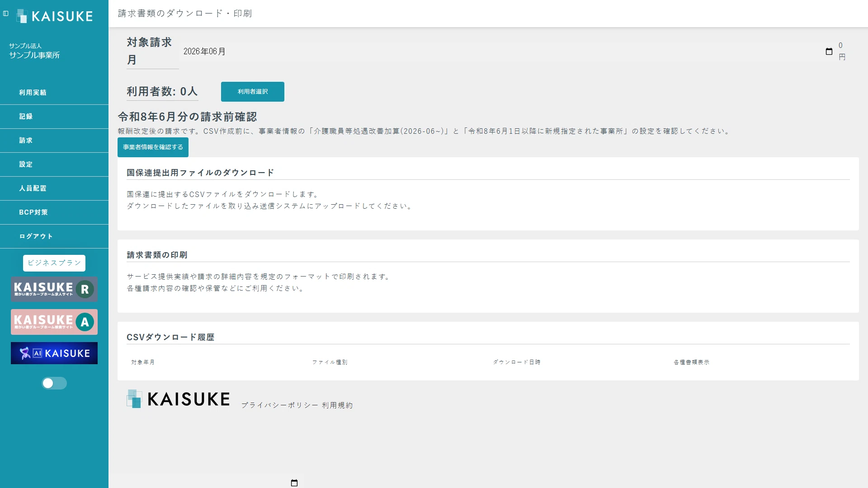Toggle the sidebar switch below AI KAISUKE

click(54, 383)
